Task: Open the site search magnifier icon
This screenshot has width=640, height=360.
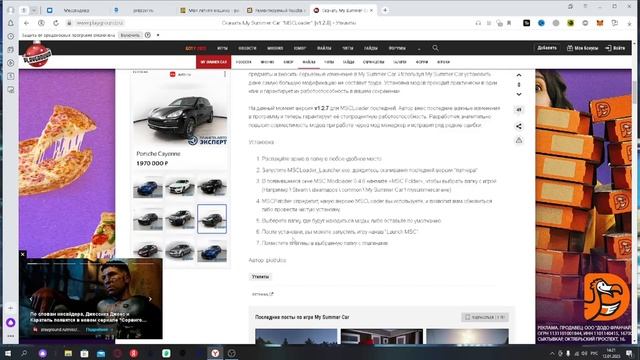Action: [x=436, y=48]
